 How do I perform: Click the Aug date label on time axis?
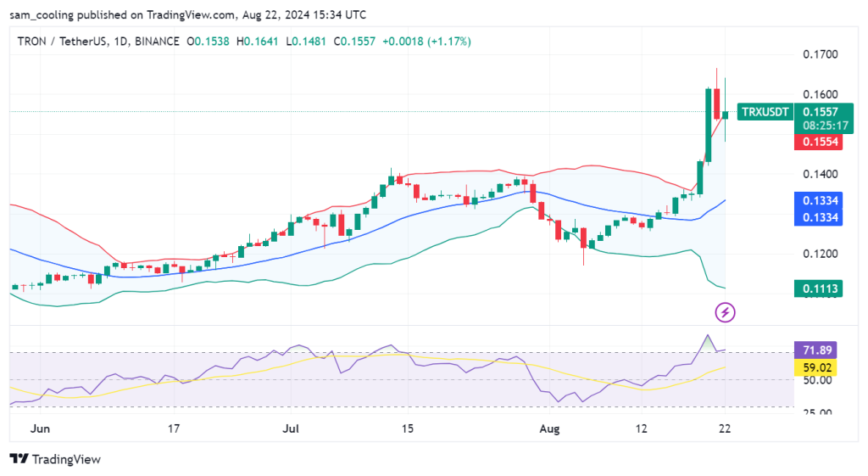coord(549,428)
